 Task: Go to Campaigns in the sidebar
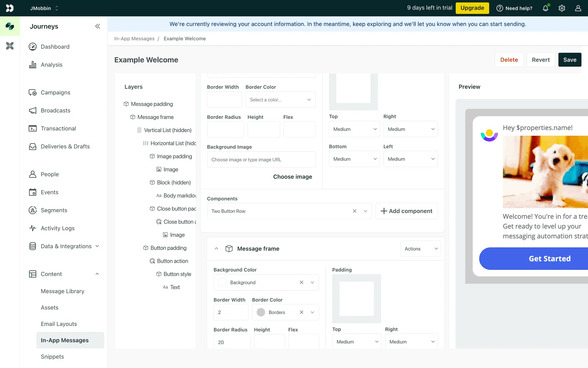(x=55, y=93)
